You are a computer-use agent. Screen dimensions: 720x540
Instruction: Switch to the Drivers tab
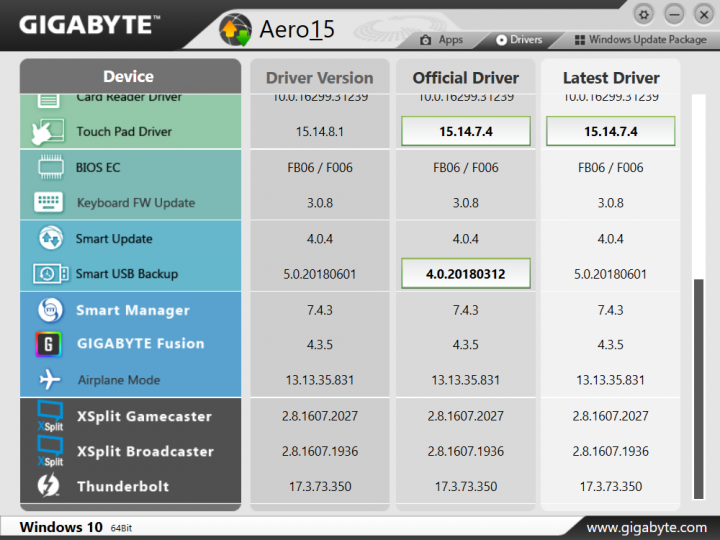pos(519,40)
